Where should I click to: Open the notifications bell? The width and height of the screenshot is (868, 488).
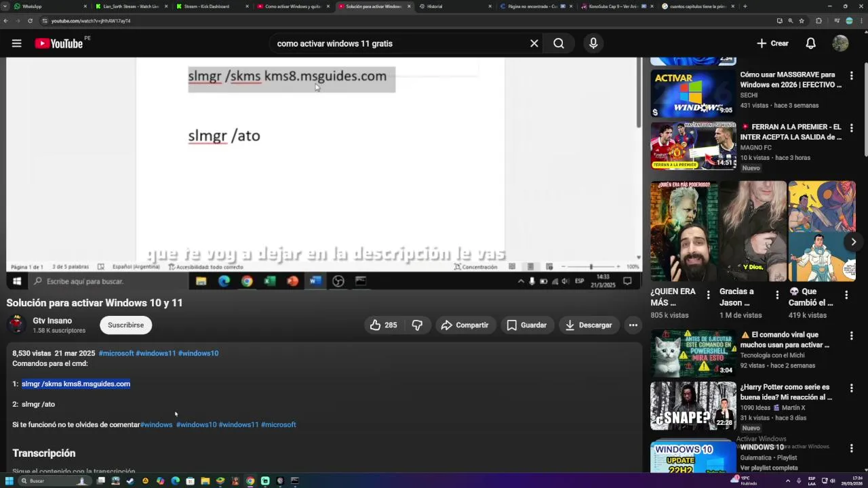810,43
